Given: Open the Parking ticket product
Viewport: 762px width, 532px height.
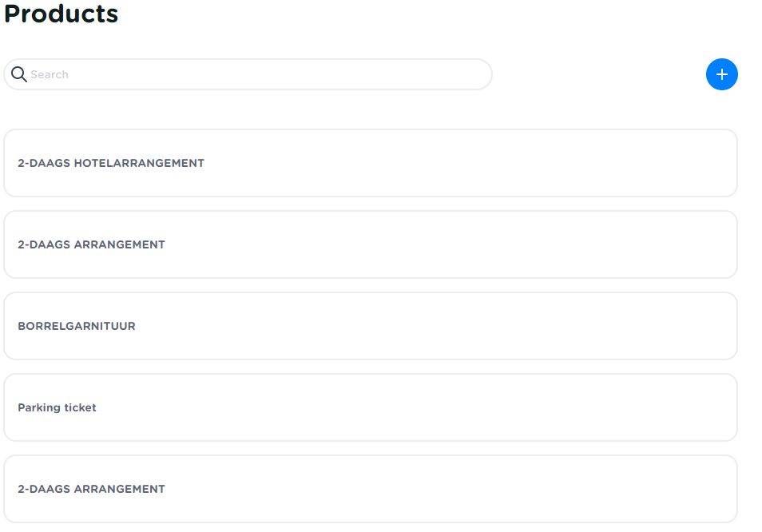Looking at the screenshot, I should 370,407.
